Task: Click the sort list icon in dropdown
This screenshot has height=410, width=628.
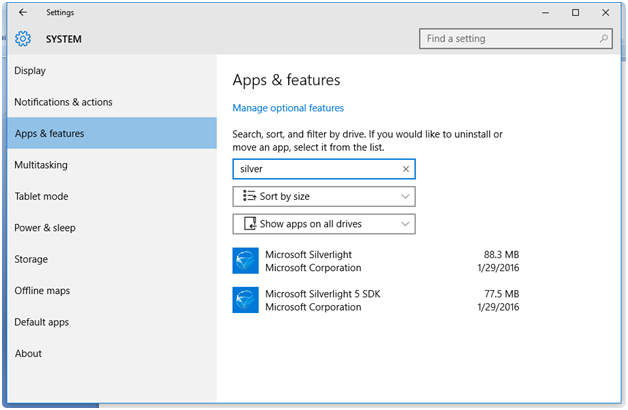Action: tap(249, 197)
